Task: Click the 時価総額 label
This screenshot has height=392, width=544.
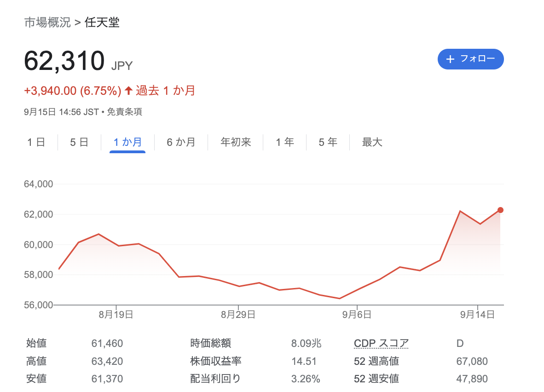Action: point(211,343)
